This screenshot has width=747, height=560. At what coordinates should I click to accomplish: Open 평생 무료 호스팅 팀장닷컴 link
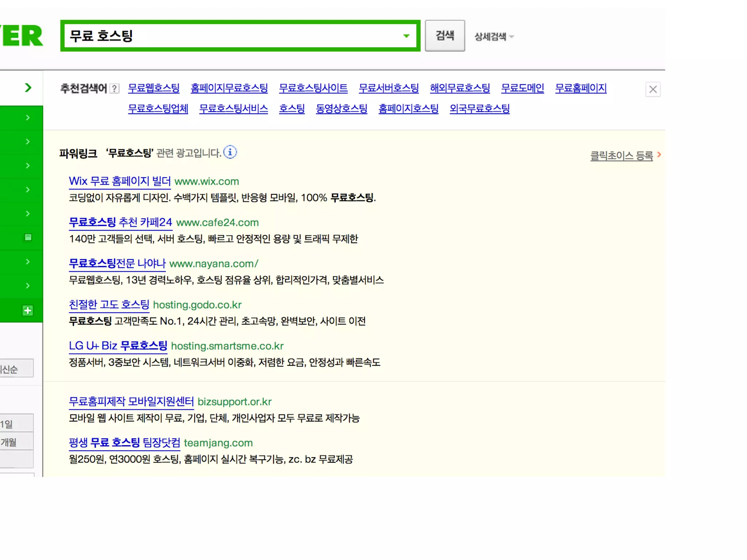click(124, 443)
